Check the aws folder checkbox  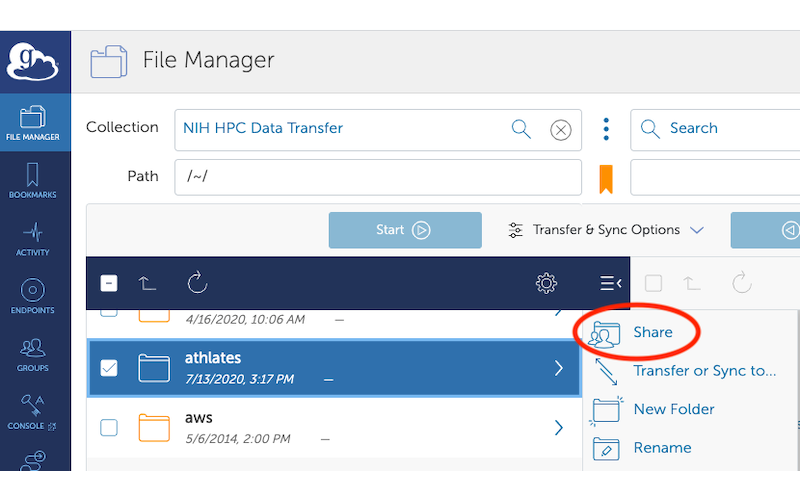(x=109, y=427)
